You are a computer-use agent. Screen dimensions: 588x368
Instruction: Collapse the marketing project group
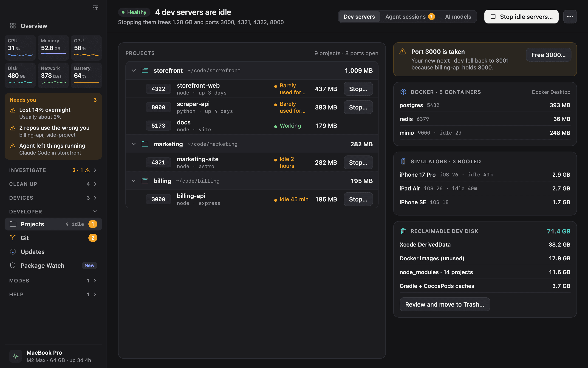(134, 144)
